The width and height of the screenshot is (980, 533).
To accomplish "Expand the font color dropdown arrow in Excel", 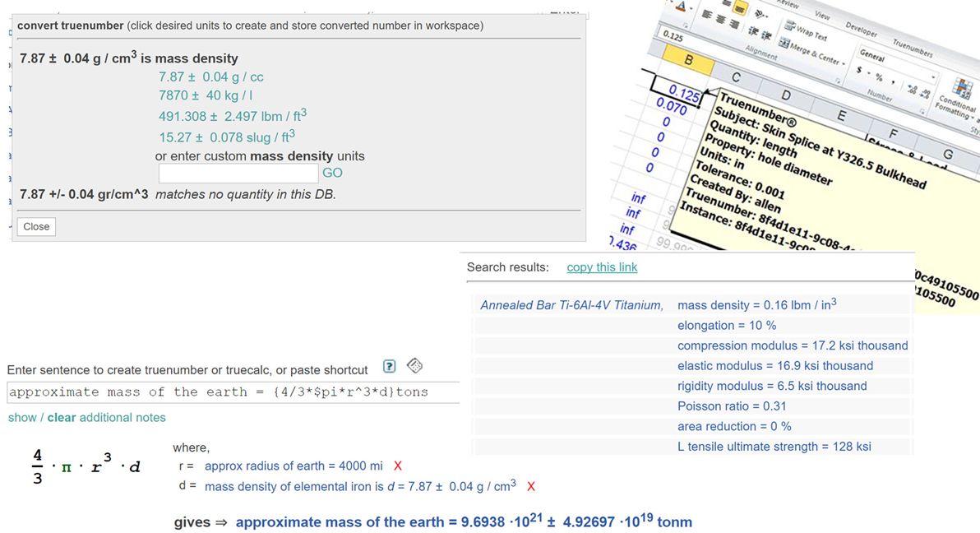I will [x=691, y=8].
